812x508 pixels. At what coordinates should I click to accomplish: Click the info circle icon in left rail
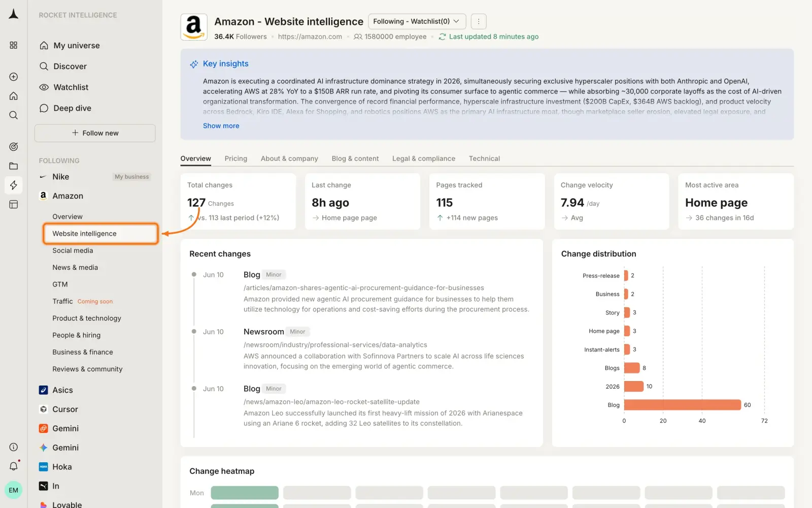pyautogui.click(x=14, y=447)
